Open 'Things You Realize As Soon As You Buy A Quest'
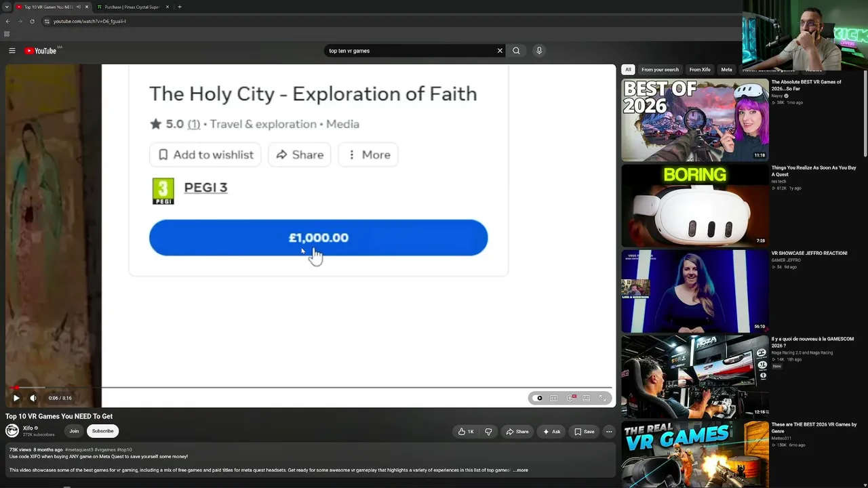 coord(814,171)
